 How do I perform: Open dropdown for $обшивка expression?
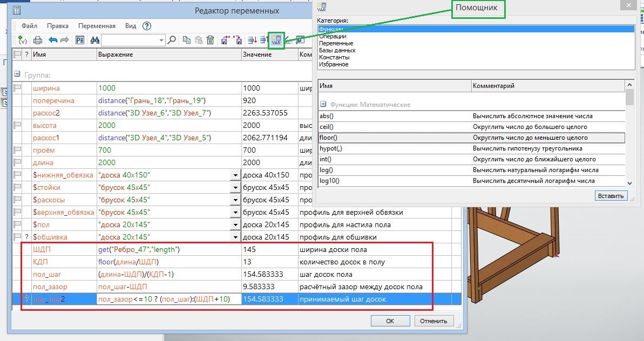tap(235, 237)
